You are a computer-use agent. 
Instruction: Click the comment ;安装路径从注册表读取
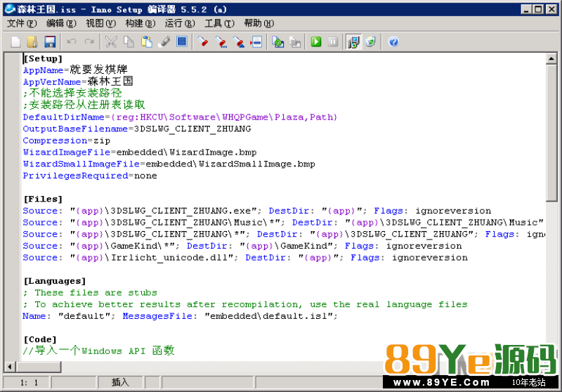[x=84, y=105]
